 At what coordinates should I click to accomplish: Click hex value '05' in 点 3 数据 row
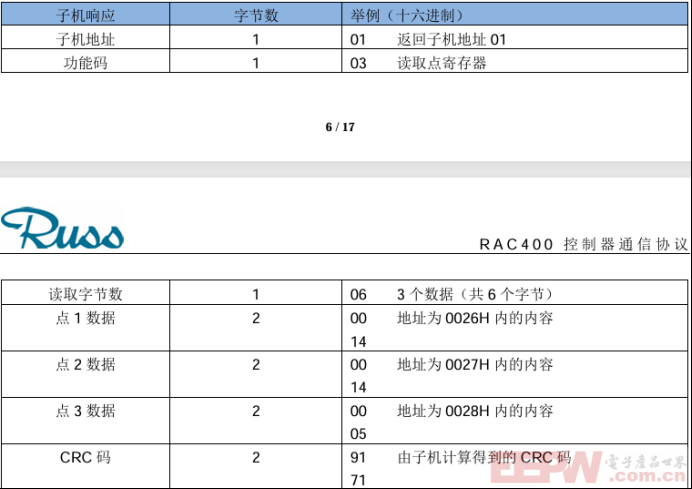click(x=358, y=434)
